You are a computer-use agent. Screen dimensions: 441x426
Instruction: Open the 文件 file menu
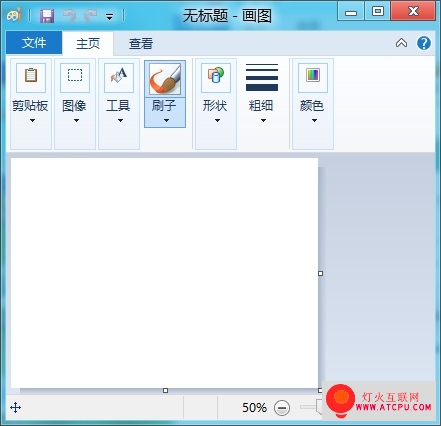(x=34, y=43)
